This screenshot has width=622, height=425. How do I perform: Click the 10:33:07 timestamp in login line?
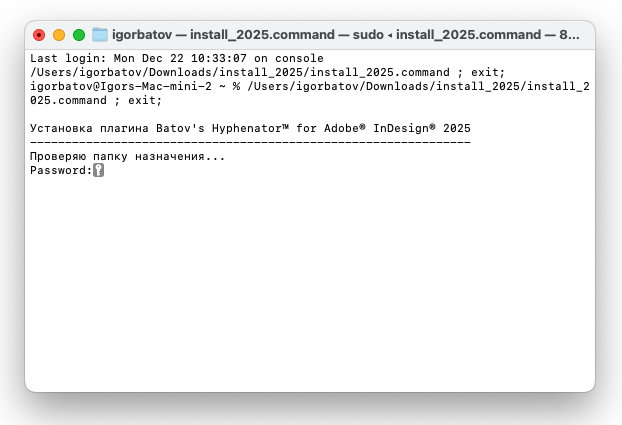coord(219,58)
